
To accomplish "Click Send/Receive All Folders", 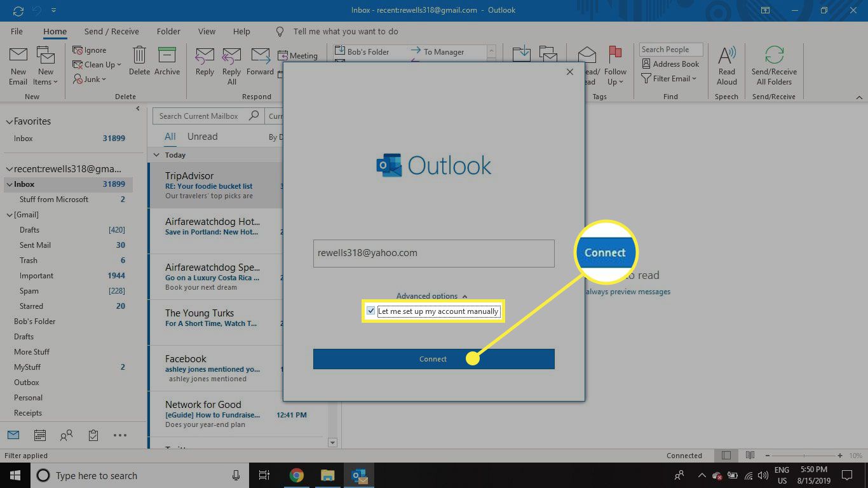I will 774,66.
